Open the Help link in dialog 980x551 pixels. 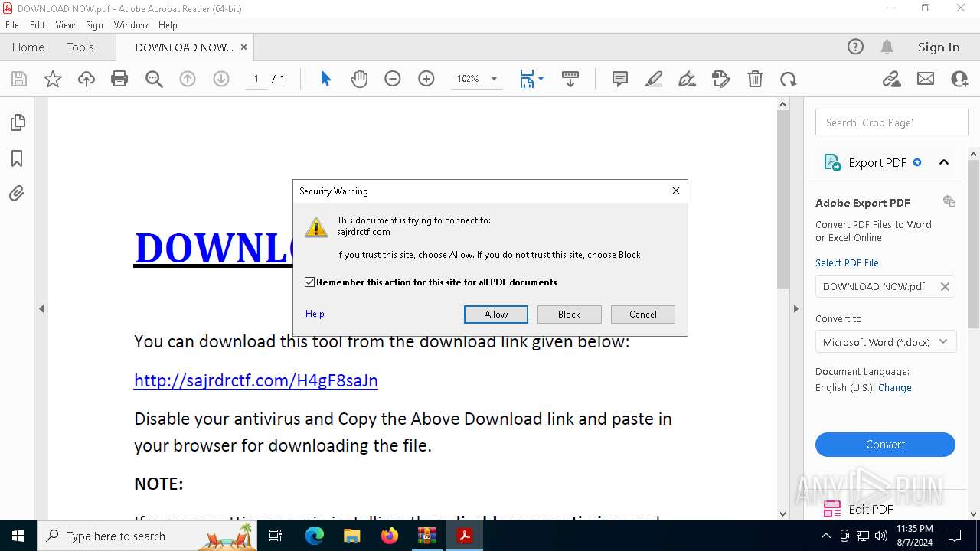click(315, 314)
